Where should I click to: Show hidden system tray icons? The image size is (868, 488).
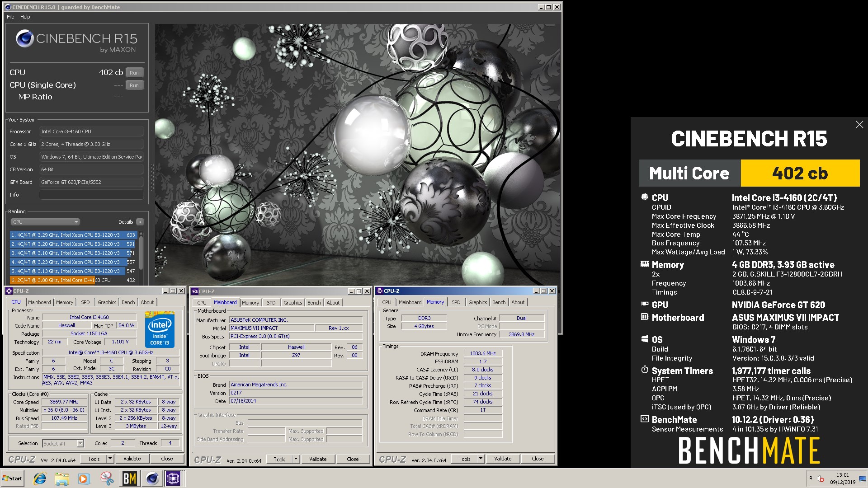(x=811, y=478)
